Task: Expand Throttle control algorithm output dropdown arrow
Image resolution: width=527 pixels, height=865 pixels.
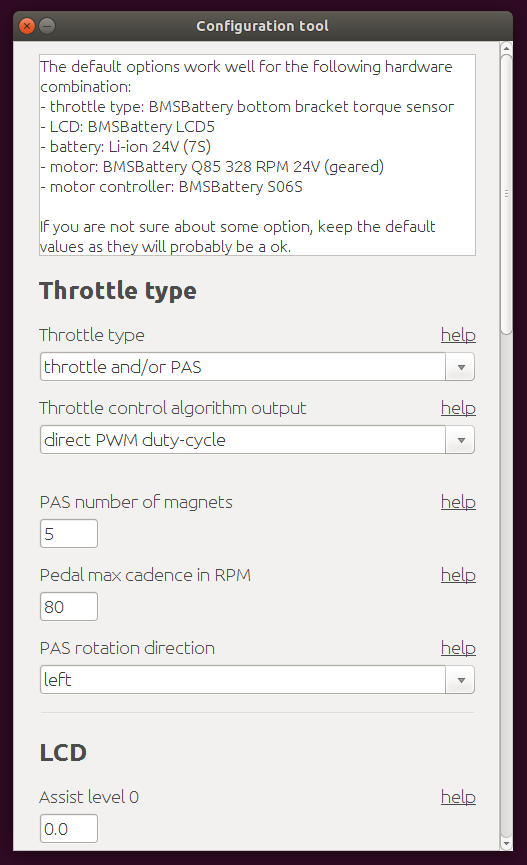Action: tap(461, 440)
